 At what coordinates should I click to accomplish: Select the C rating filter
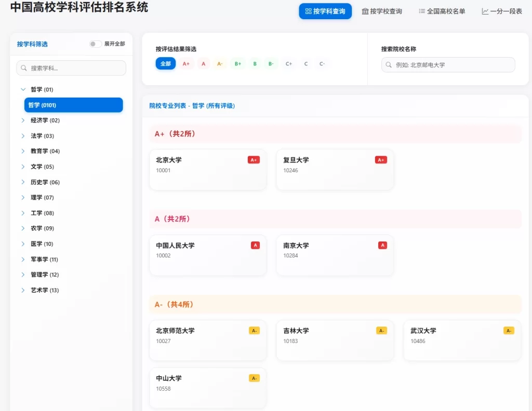pos(305,63)
